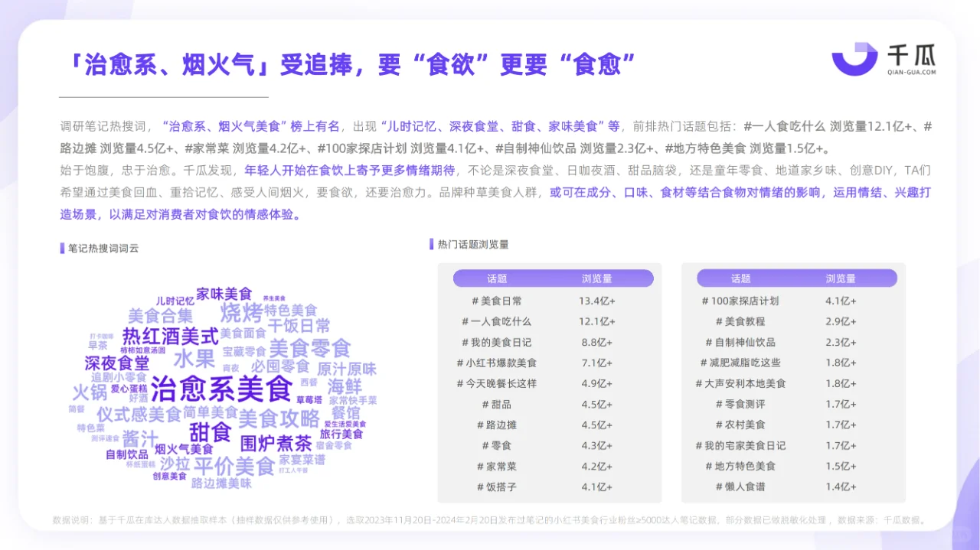Click 干饭日常 in the word cloud
Screen dimensions: 980x550
coord(299,327)
